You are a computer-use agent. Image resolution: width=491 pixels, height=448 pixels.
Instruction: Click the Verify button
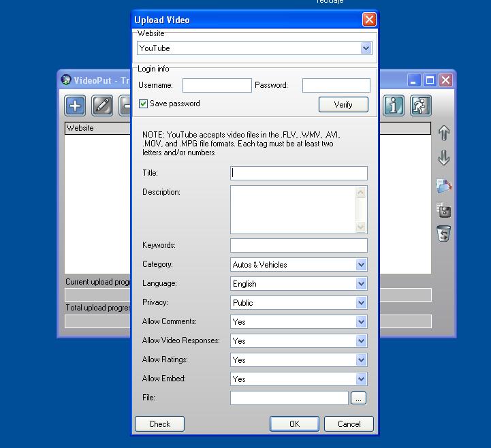point(343,105)
